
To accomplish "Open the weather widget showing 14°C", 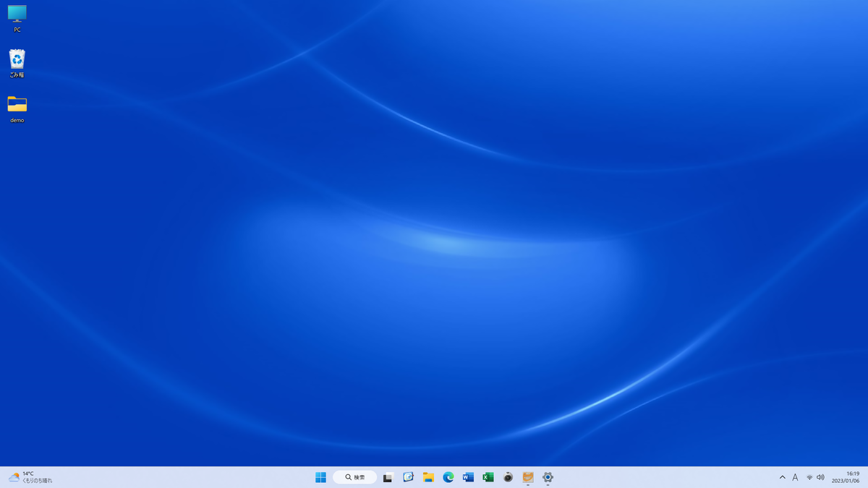I will 30,477.
